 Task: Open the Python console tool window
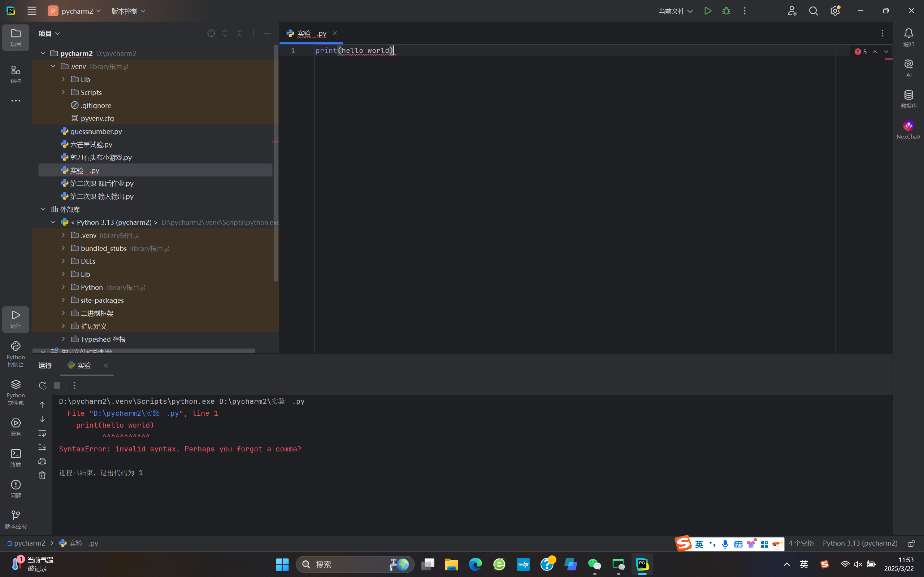16,353
